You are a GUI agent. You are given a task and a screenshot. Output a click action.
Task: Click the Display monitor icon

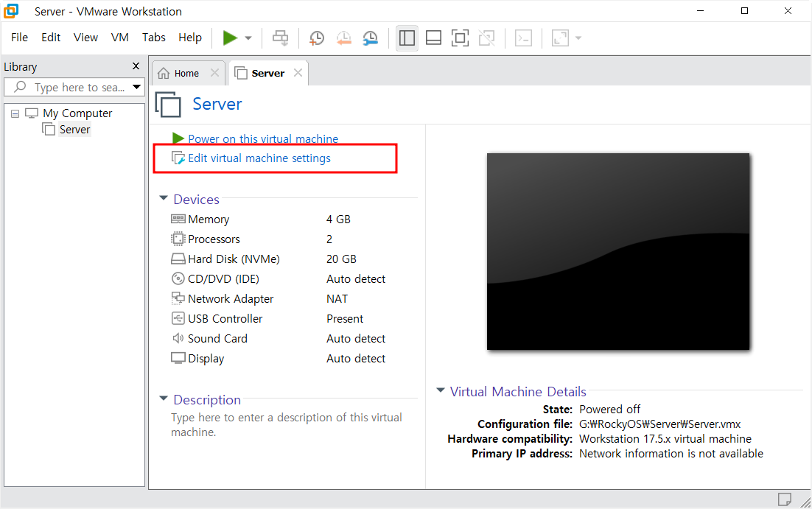178,358
